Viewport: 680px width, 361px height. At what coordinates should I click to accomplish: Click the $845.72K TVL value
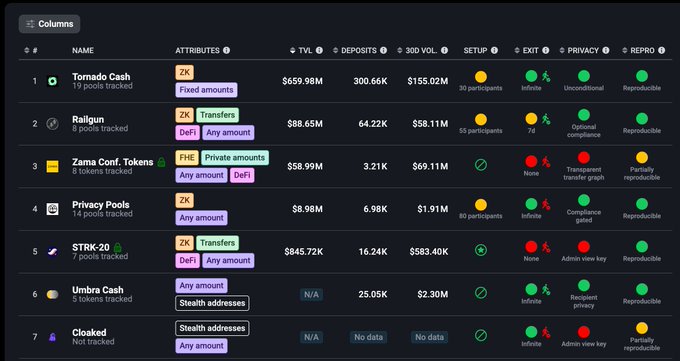pyautogui.click(x=304, y=252)
